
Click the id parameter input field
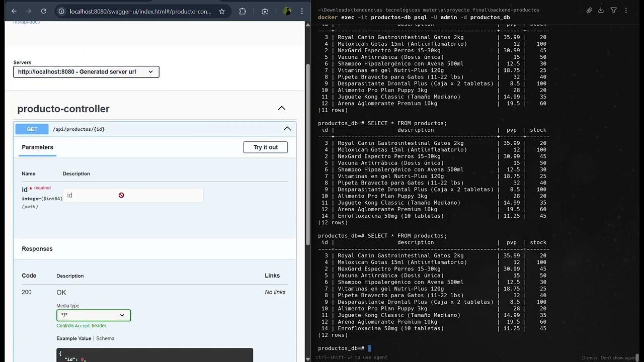click(x=133, y=195)
